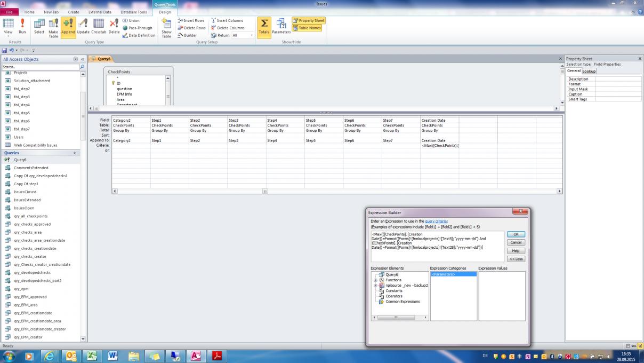Toggle the Totals row button
Viewport: 644px width, 363px height.
[264, 26]
